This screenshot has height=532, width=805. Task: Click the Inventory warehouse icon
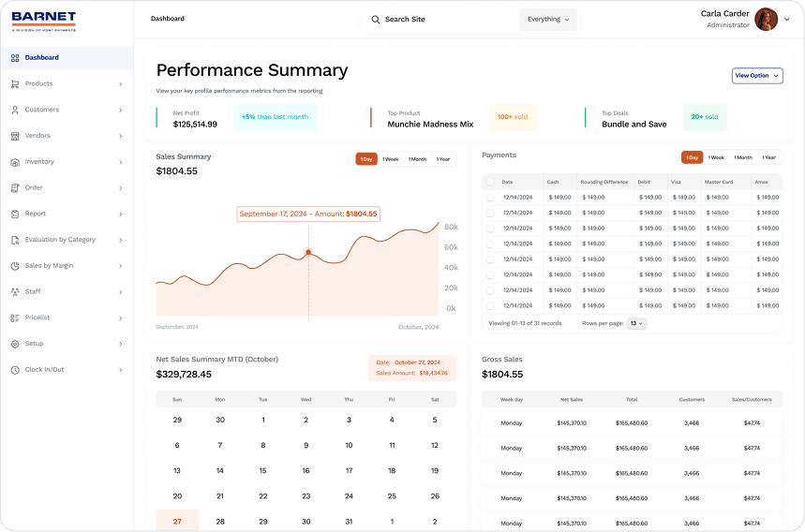point(15,162)
